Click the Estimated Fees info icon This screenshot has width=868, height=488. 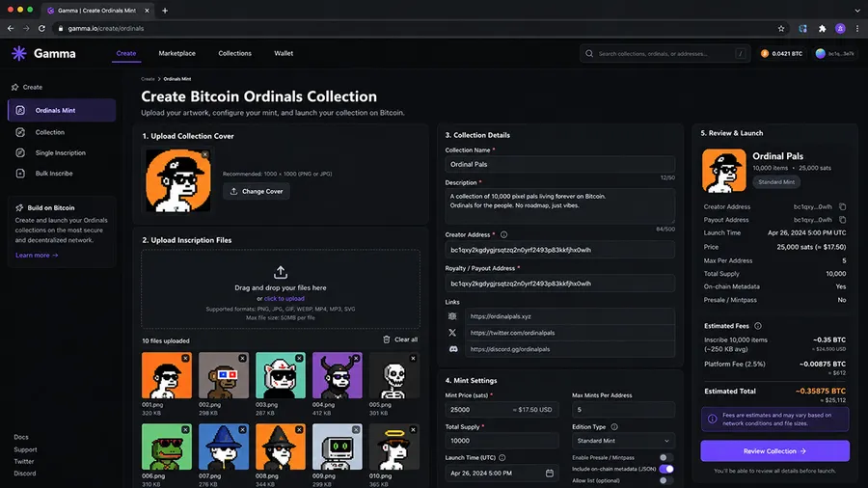point(758,326)
